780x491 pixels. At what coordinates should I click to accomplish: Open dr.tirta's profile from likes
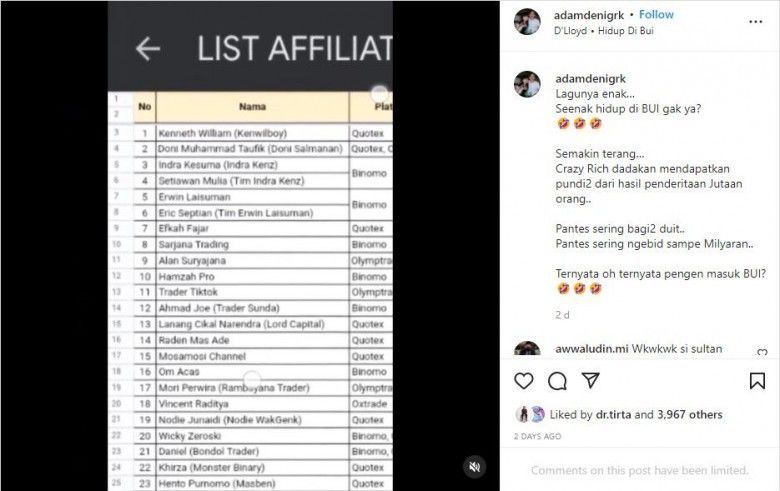(613, 414)
